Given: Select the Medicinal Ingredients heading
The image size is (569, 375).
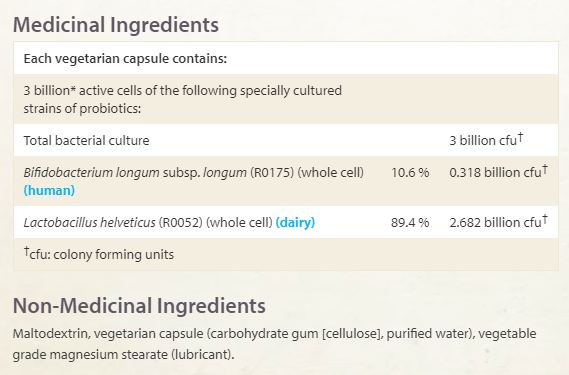Looking at the screenshot, I should [116, 25].
